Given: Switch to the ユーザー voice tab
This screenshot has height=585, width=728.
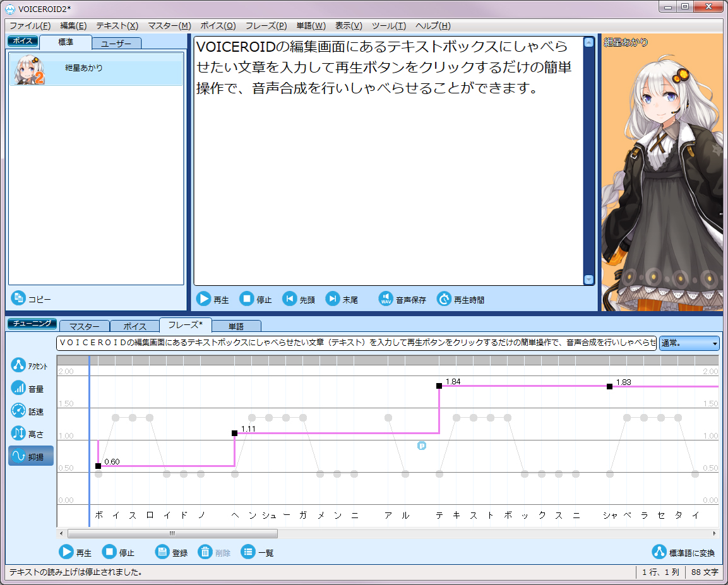Looking at the screenshot, I should (x=116, y=43).
